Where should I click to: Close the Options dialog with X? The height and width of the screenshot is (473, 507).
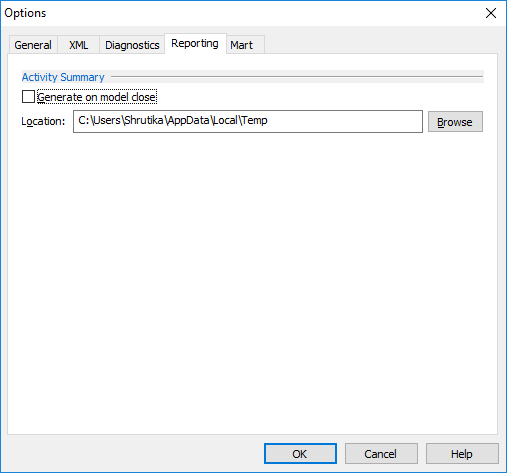click(491, 13)
